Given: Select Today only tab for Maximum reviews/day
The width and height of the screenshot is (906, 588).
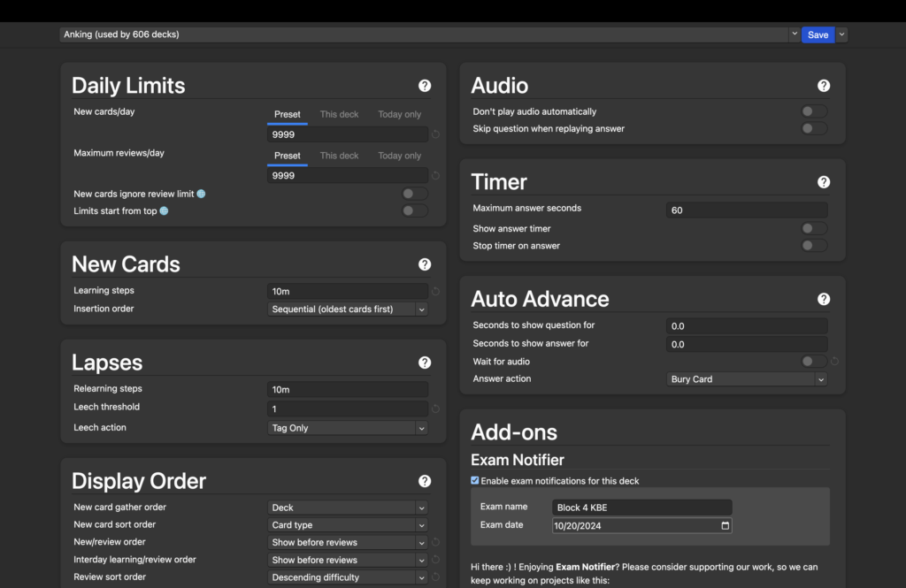Looking at the screenshot, I should (399, 156).
